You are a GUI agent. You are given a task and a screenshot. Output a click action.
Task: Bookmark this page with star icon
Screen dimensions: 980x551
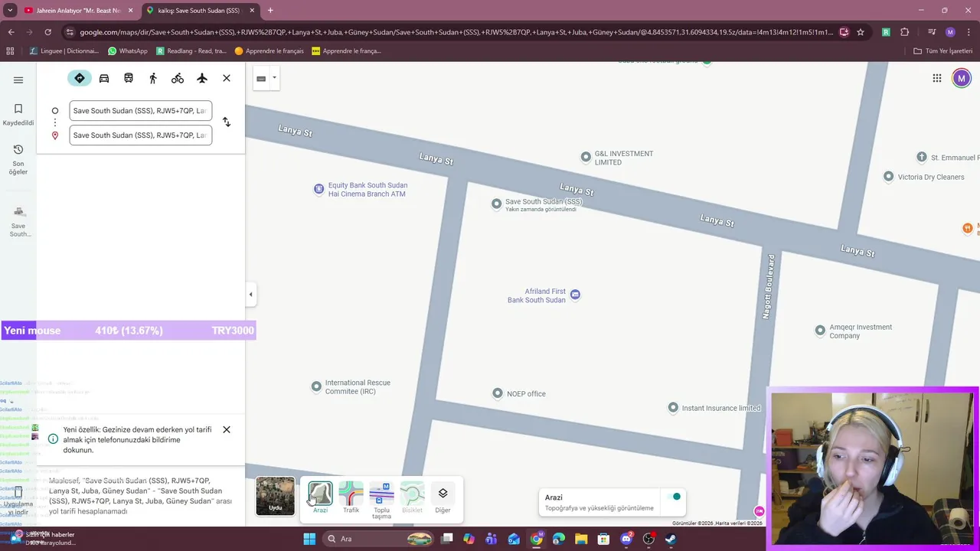point(861,32)
